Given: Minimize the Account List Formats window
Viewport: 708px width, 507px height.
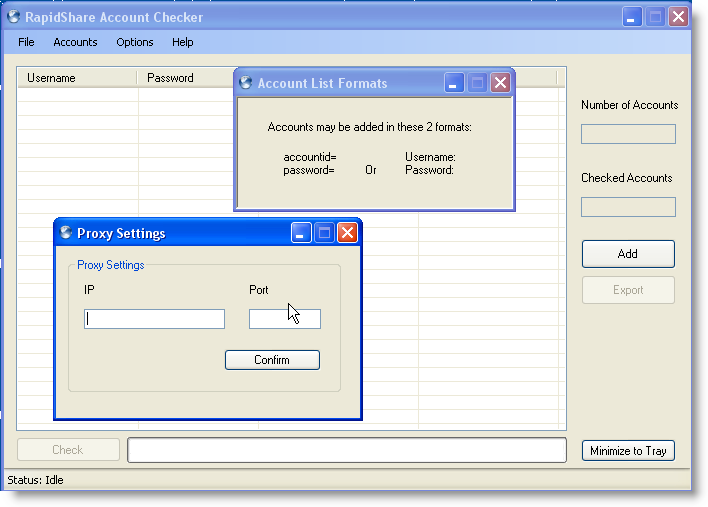Looking at the screenshot, I should 454,83.
